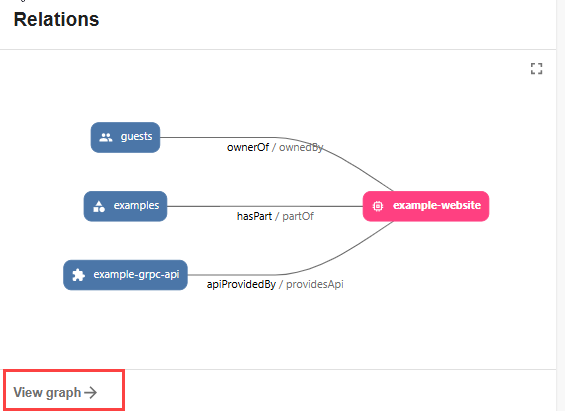Click the ownedBy relation label
The height and width of the screenshot is (411, 565).
pos(301,147)
